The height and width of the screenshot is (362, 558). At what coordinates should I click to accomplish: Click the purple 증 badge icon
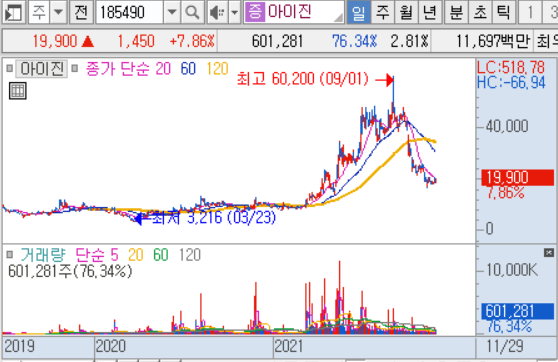[255, 12]
